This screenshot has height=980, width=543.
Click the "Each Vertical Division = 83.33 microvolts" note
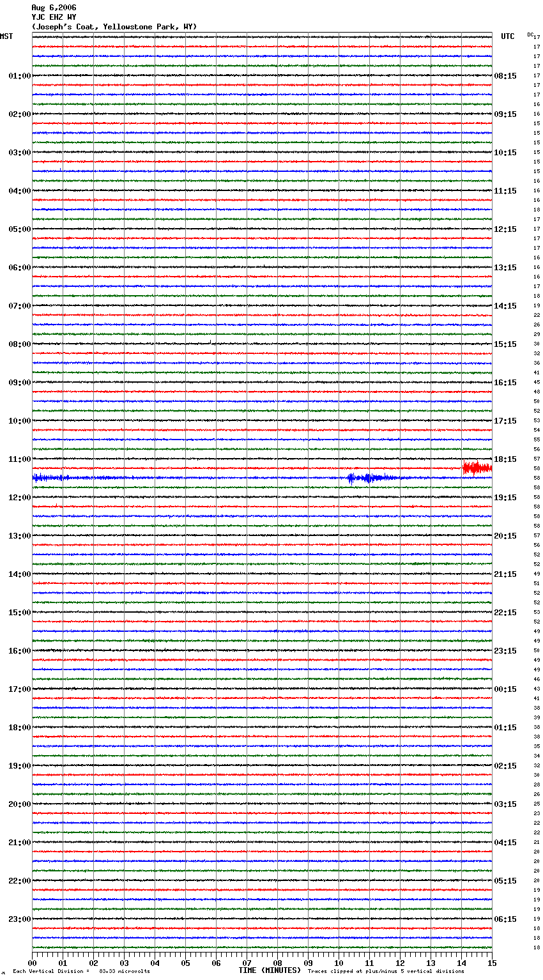(x=82, y=972)
